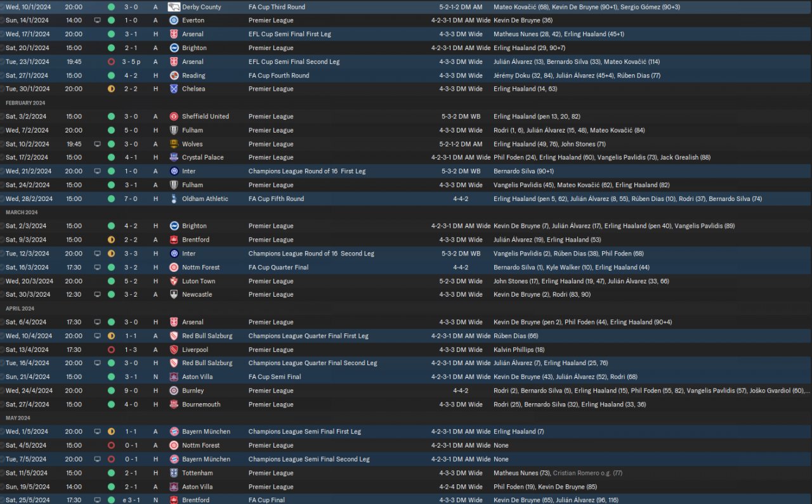812x504 pixels.
Task: Click the TV icon on the Wolves row
Action: pyautogui.click(x=97, y=144)
